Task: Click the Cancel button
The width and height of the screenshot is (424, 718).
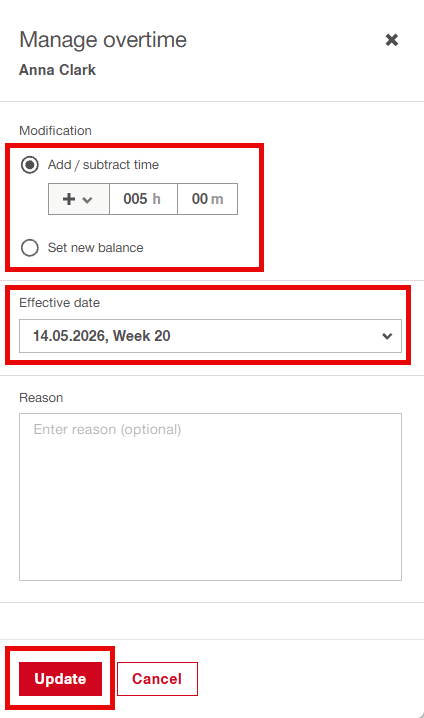Action: point(157,679)
